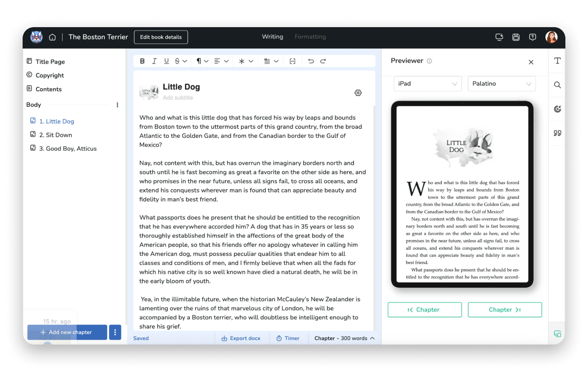This screenshot has height=375, width=588.
Task: Click the redo arrow icon
Action: (323, 61)
